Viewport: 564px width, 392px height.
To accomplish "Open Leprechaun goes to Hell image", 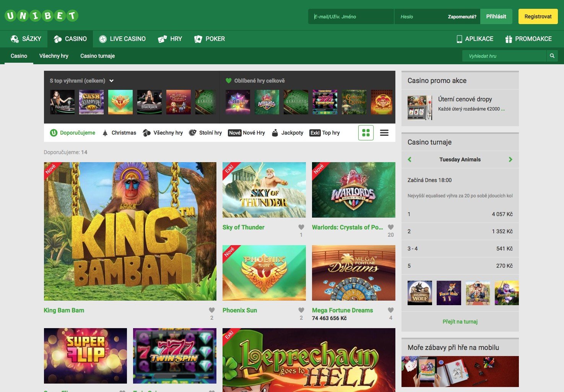I will pyautogui.click(x=309, y=360).
